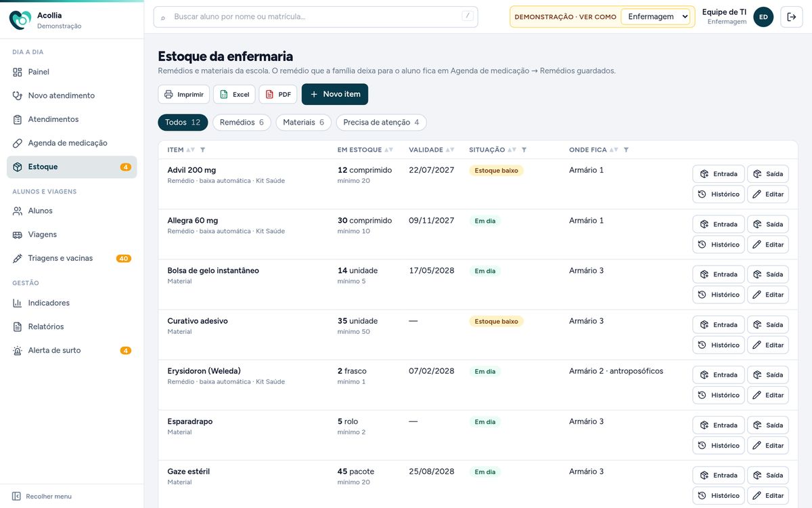
Task: Go to Atendimentos in the sidebar
Action: point(72,119)
